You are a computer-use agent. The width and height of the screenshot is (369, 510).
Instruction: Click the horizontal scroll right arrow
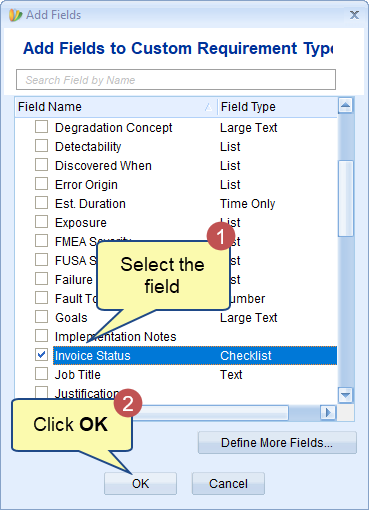coord(328,413)
